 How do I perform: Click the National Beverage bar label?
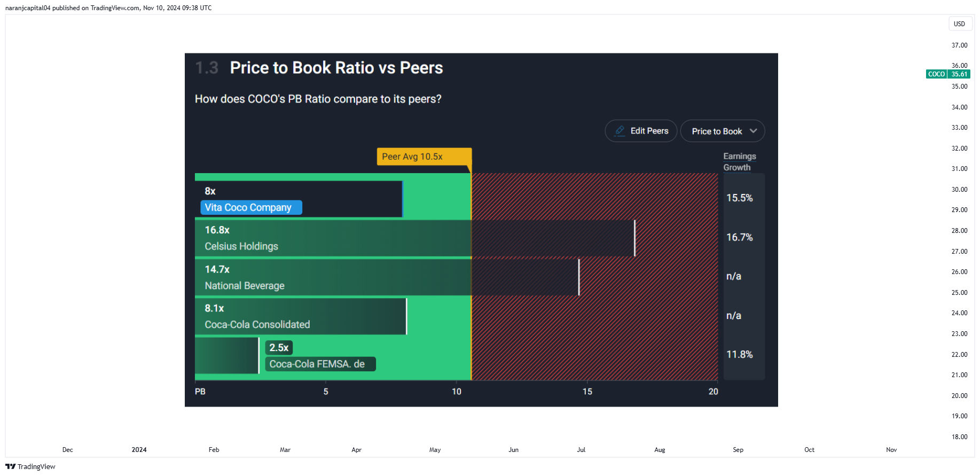[x=245, y=286]
